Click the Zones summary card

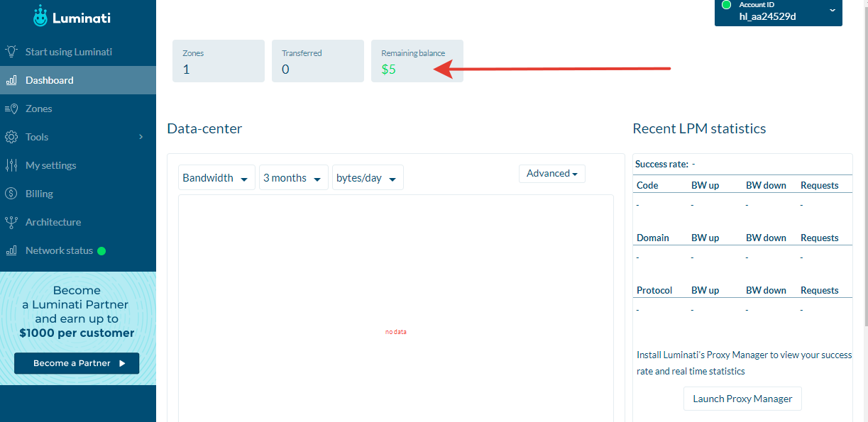click(219, 61)
